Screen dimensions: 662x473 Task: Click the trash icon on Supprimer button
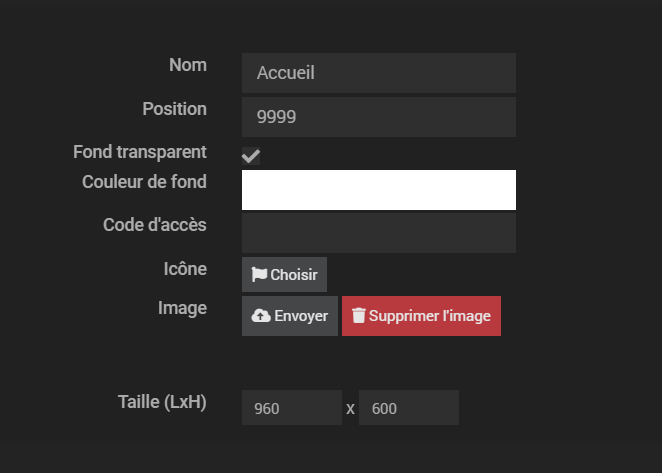[x=359, y=316]
